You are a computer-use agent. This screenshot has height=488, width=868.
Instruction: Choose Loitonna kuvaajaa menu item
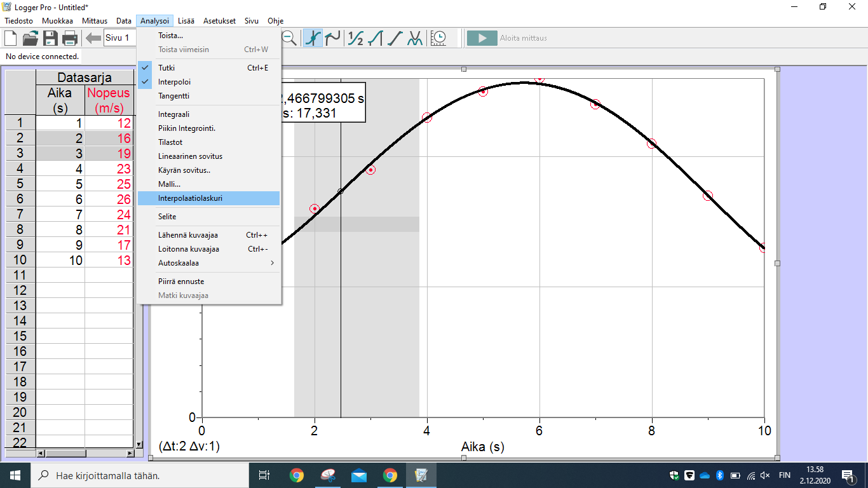[x=208, y=249]
